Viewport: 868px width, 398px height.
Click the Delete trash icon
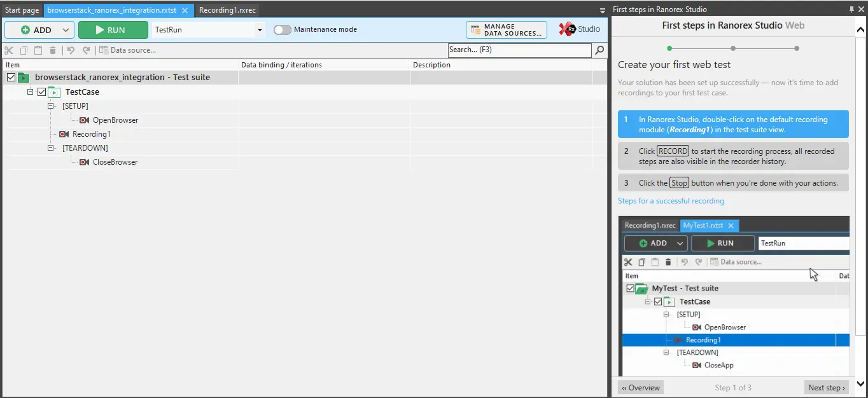coord(53,50)
